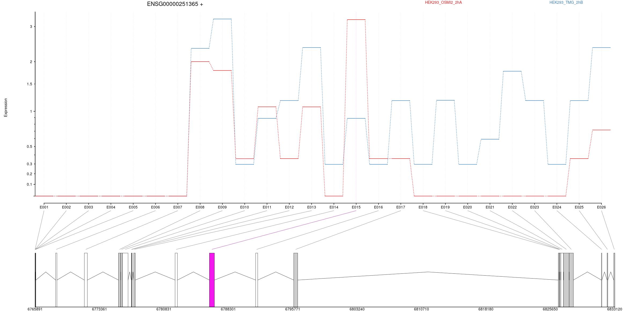Click genomic coordinate 6833120
This screenshot has height=322, width=644.
tap(614, 309)
